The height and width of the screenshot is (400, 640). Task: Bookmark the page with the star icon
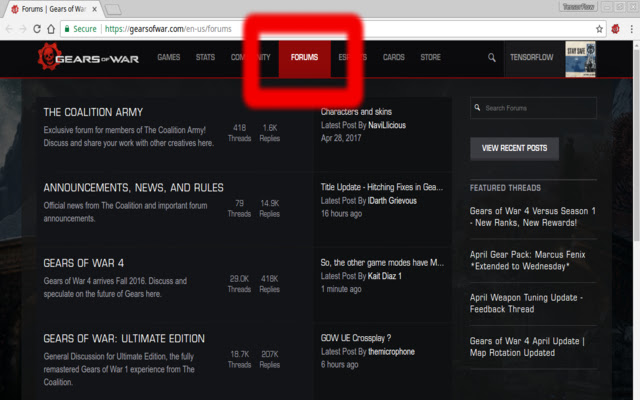[599, 29]
